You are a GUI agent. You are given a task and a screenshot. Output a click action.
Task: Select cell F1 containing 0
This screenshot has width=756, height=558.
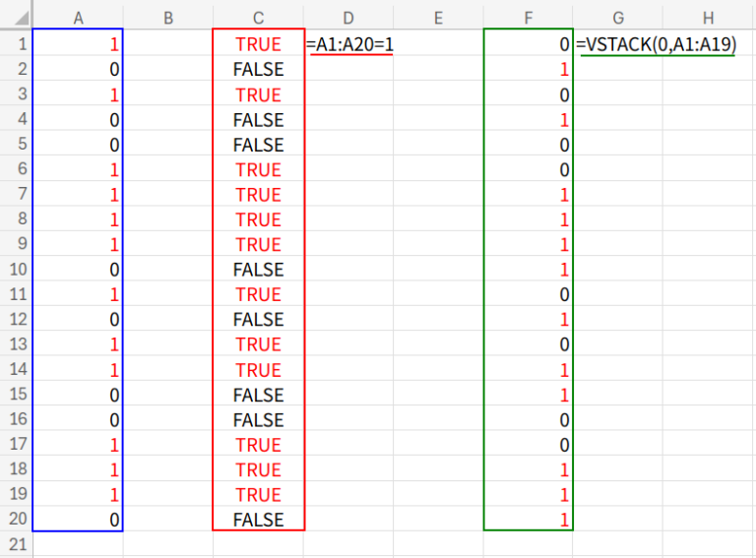coord(528,44)
